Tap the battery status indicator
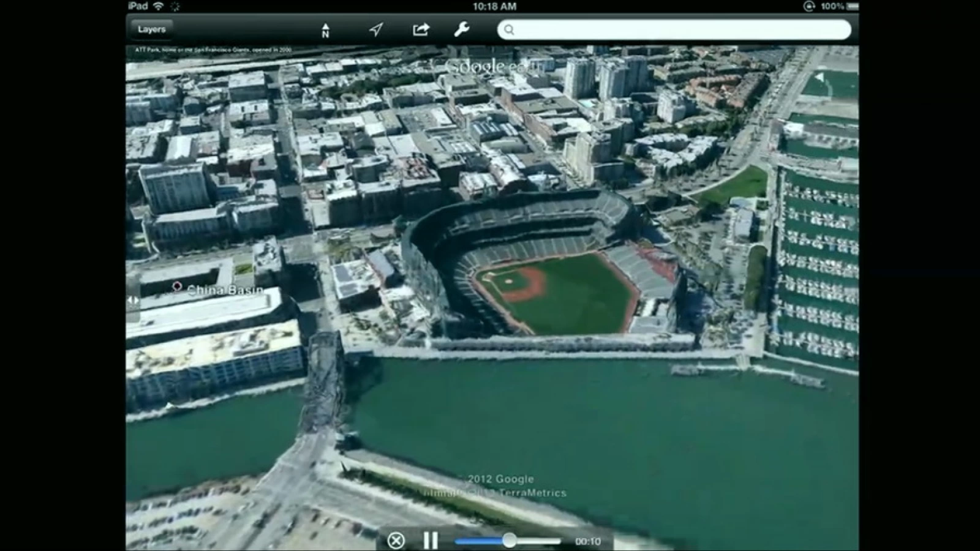This screenshot has width=980, height=551. pyautogui.click(x=852, y=6)
